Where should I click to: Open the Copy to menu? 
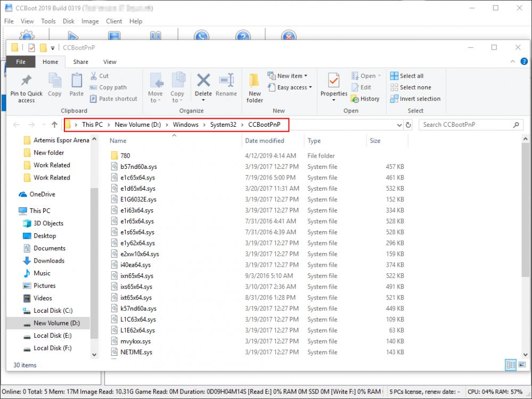click(x=177, y=87)
